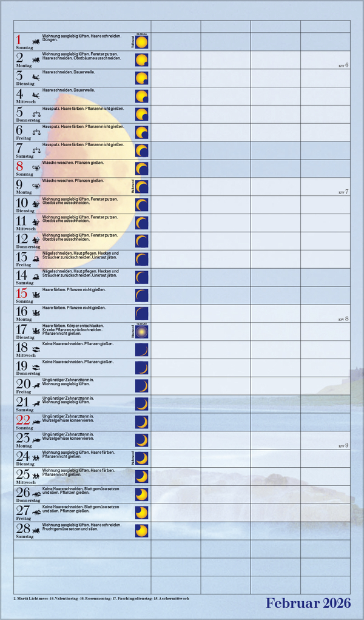Select the Taurus icon on Sunday 22

click(37, 422)
